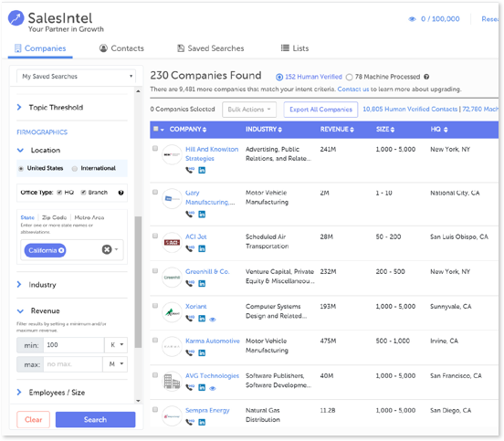Click the blue Search button
This screenshot has width=504, height=441.
click(96, 419)
